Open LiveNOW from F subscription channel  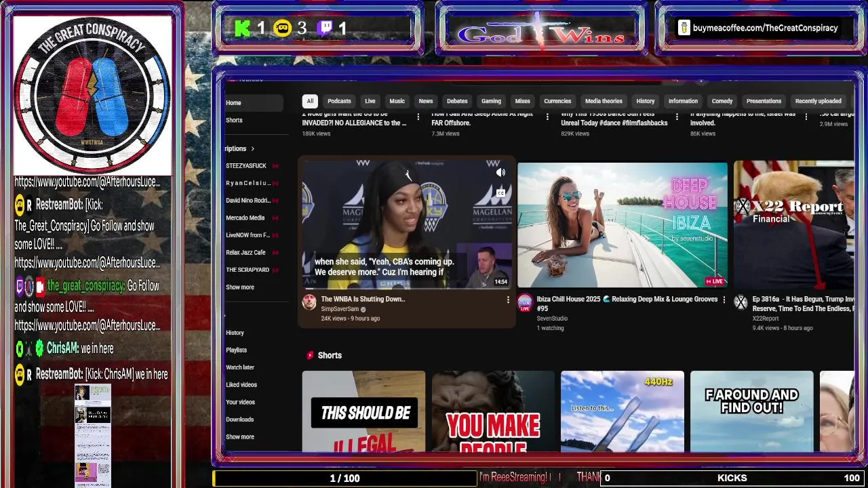(x=248, y=235)
